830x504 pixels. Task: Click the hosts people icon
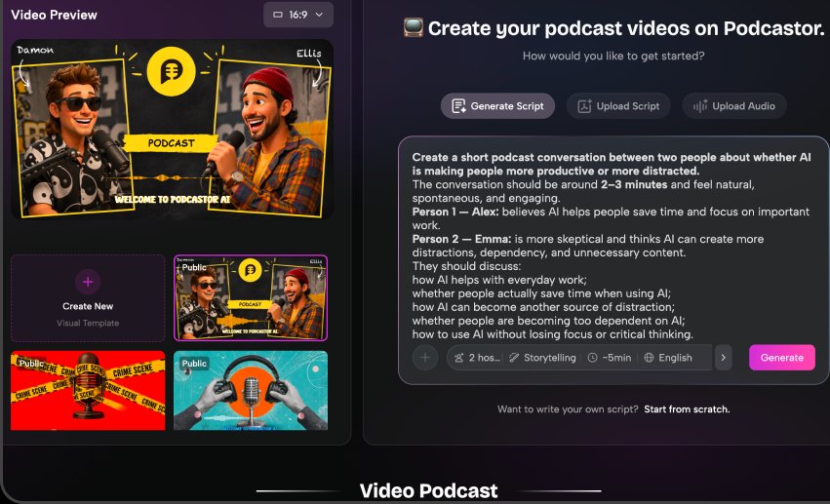pos(459,358)
